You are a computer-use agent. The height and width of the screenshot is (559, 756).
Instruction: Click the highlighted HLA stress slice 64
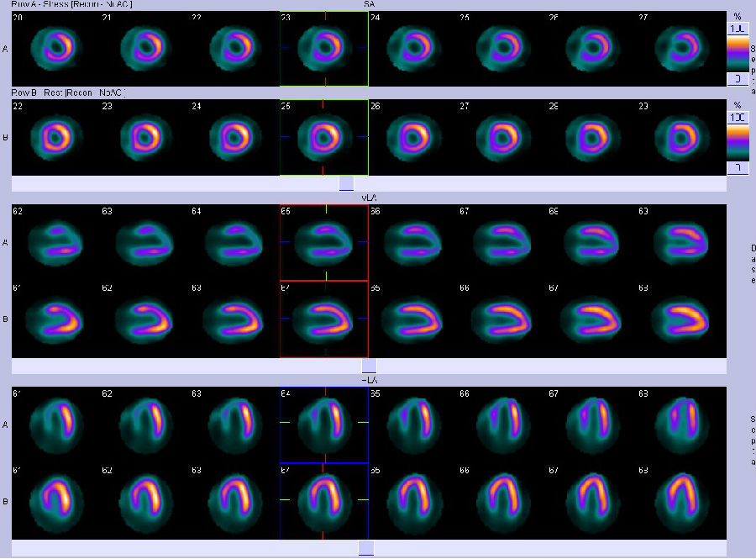click(323, 425)
